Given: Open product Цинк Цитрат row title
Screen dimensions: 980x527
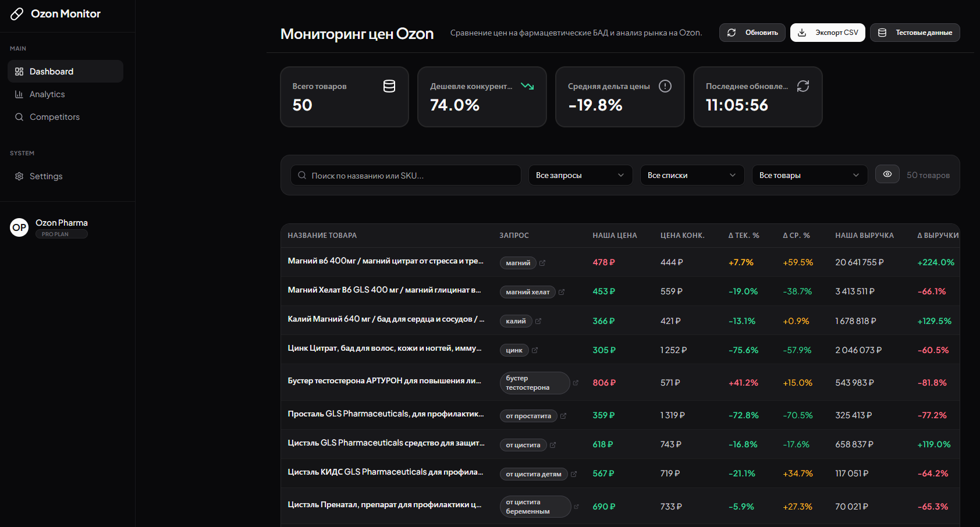Looking at the screenshot, I should (x=385, y=348).
